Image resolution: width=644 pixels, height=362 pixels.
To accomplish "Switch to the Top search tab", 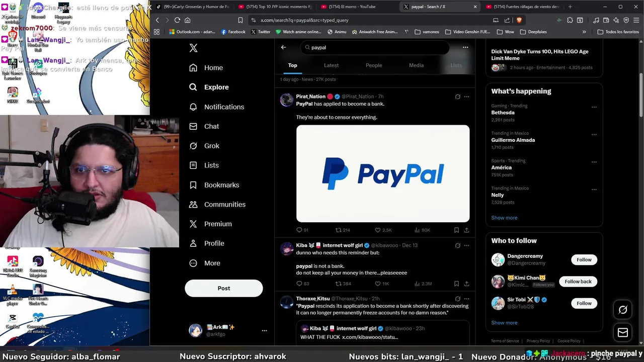I will (292, 65).
